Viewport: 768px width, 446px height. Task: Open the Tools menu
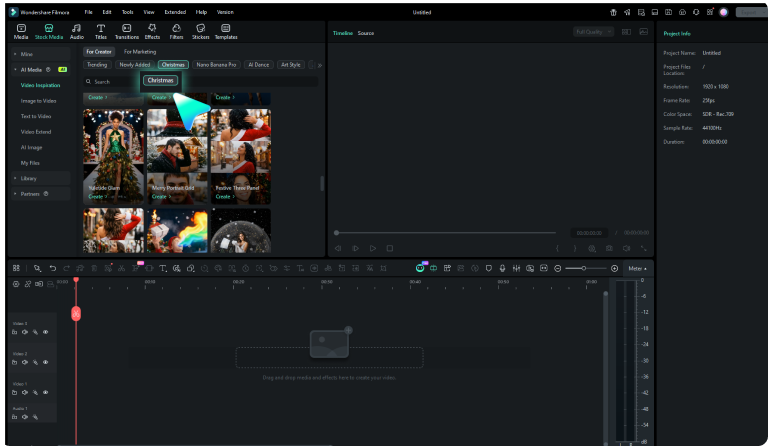point(127,12)
